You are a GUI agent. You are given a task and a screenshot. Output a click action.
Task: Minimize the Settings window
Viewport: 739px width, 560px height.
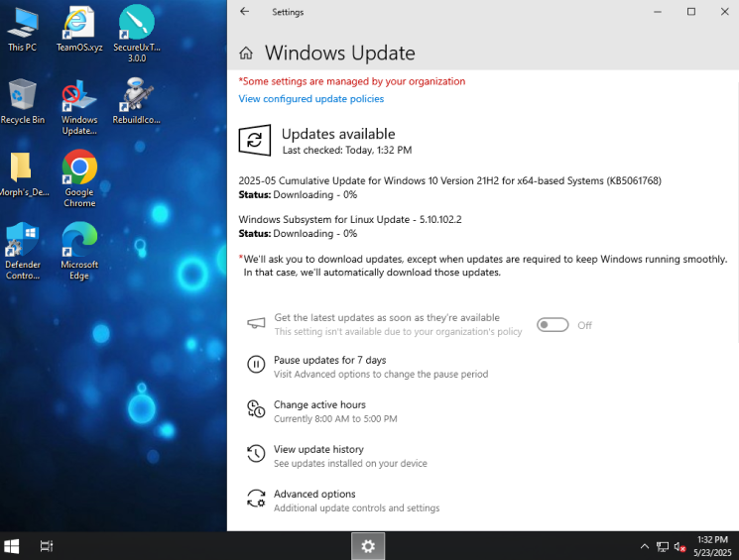(658, 11)
